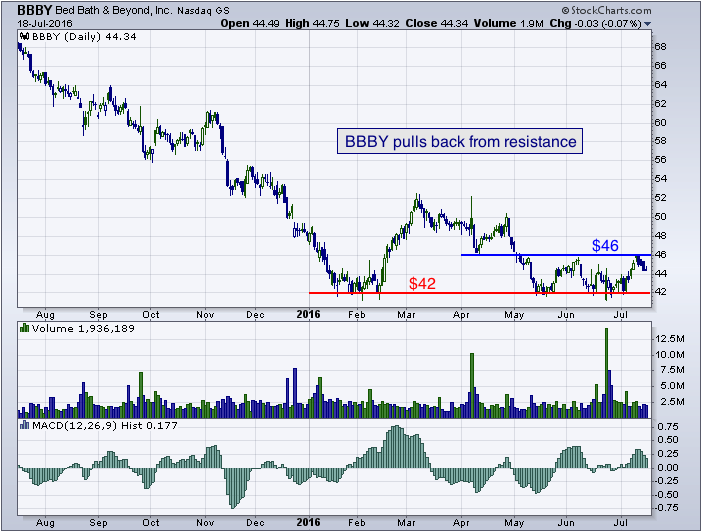Click the Nasdaq GS exchange label
The image size is (702, 532).
coord(203,11)
